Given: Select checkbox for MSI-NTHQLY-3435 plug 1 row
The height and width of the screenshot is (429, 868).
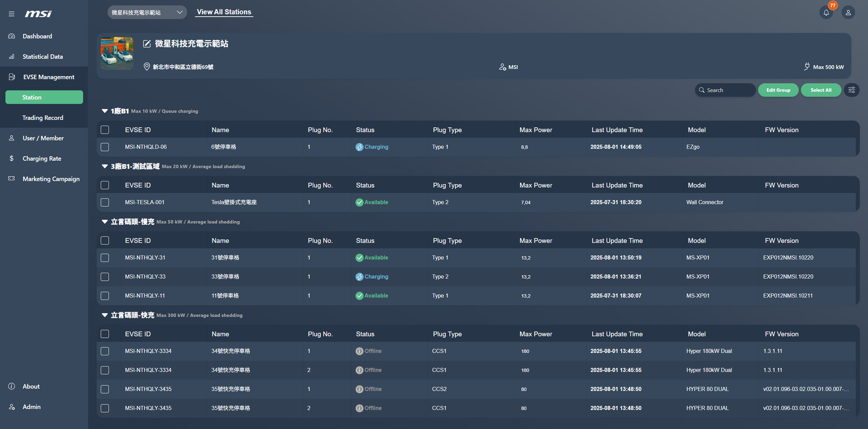Looking at the screenshot, I should coord(105,389).
